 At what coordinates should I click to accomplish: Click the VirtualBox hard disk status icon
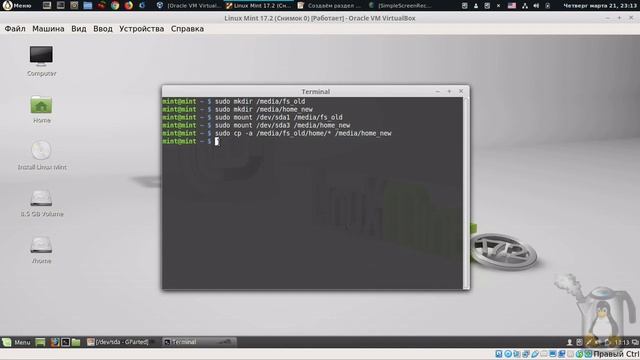pyautogui.click(x=499, y=354)
